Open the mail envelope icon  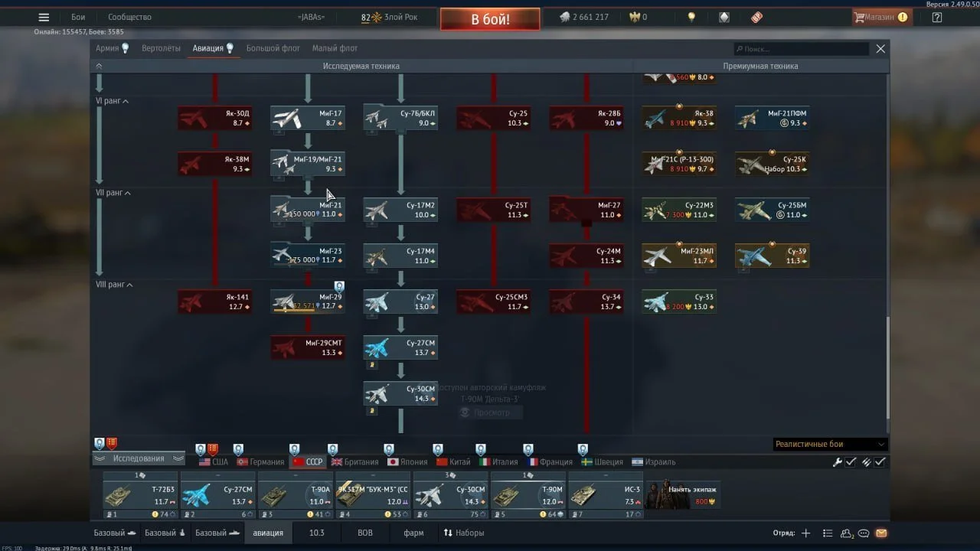click(881, 533)
